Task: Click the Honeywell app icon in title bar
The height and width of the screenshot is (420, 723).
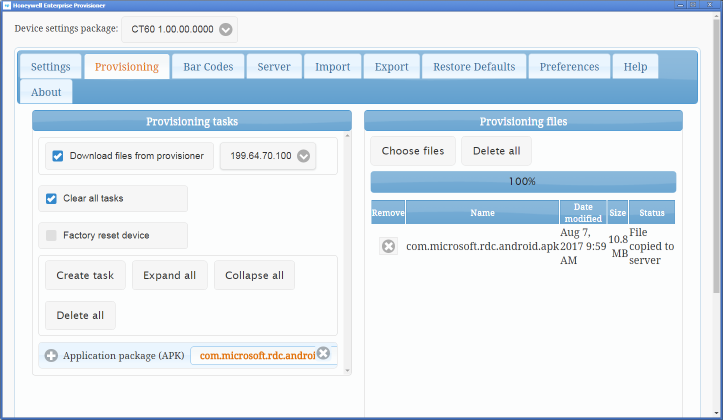Action: pyautogui.click(x=6, y=6)
